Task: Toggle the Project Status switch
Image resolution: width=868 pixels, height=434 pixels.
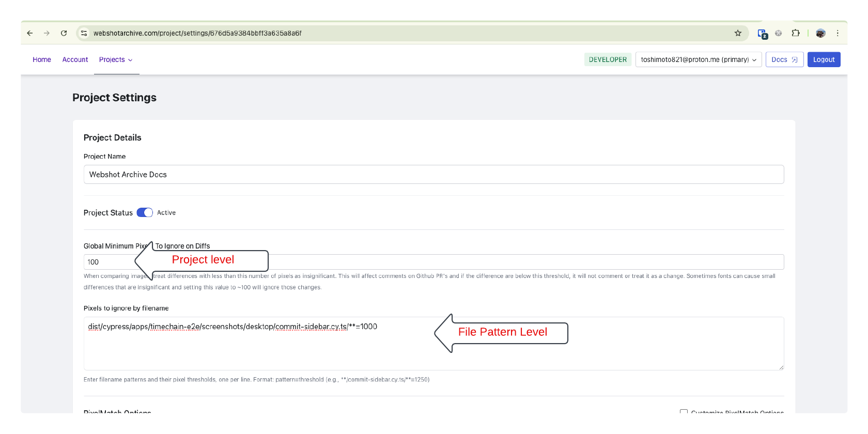Action: coord(145,213)
